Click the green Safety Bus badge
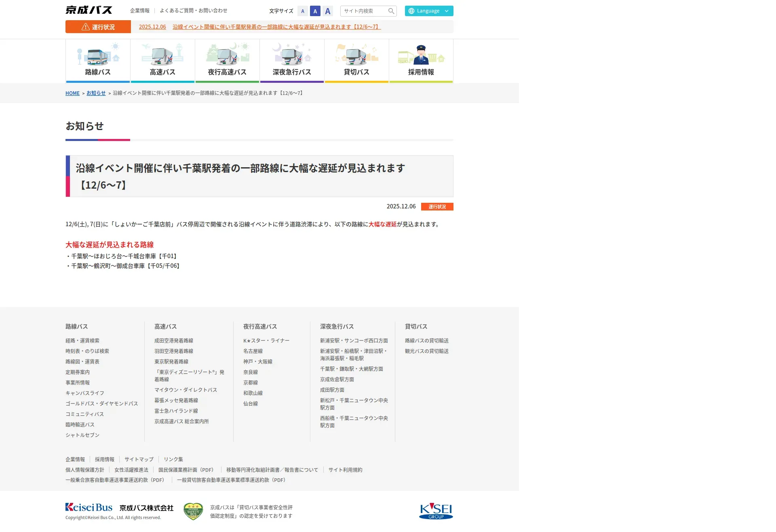 [x=193, y=511]
